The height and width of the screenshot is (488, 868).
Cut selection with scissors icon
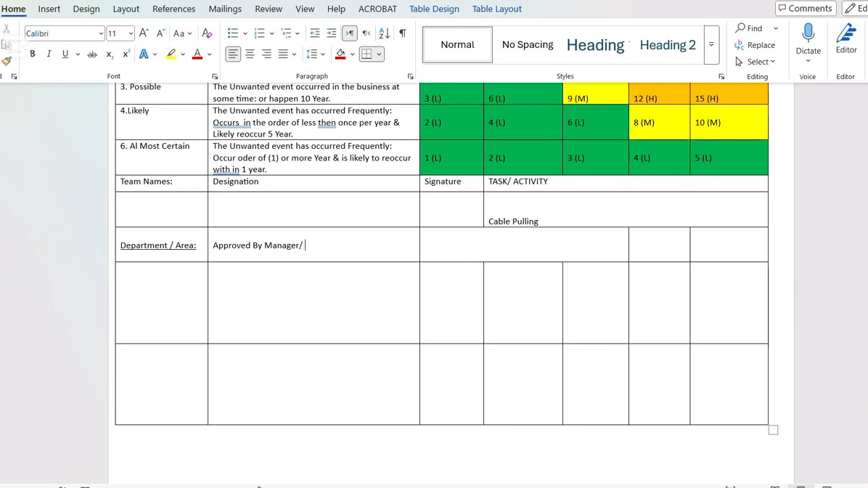coord(7,29)
